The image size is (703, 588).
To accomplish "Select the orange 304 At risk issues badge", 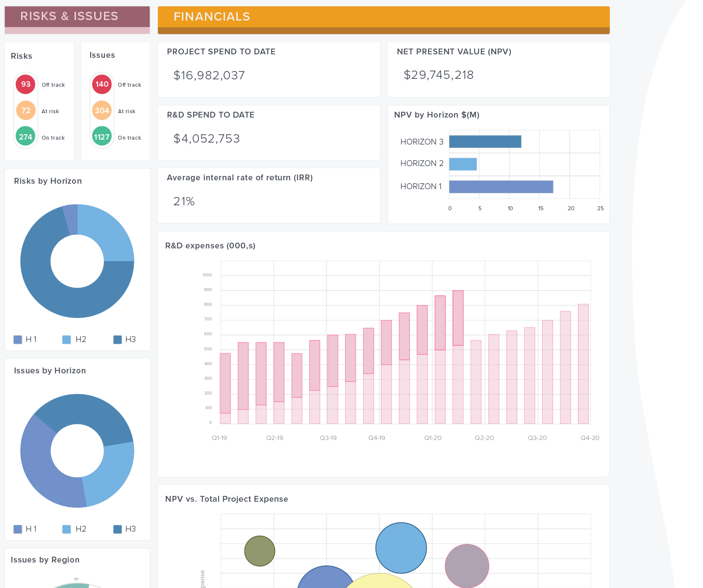I will [x=102, y=111].
